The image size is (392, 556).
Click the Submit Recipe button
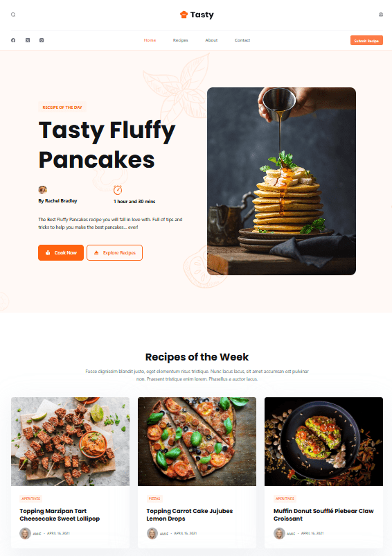[366, 40]
